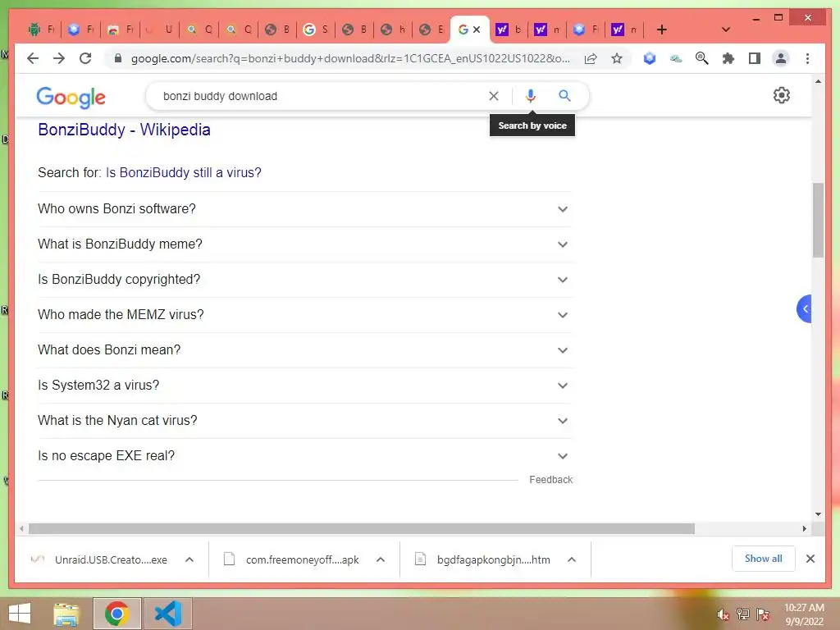Image resolution: width=840 pixels, height=630 pixels.
Task: Open File Explorer from the taskbar
Action: [66, 614]
